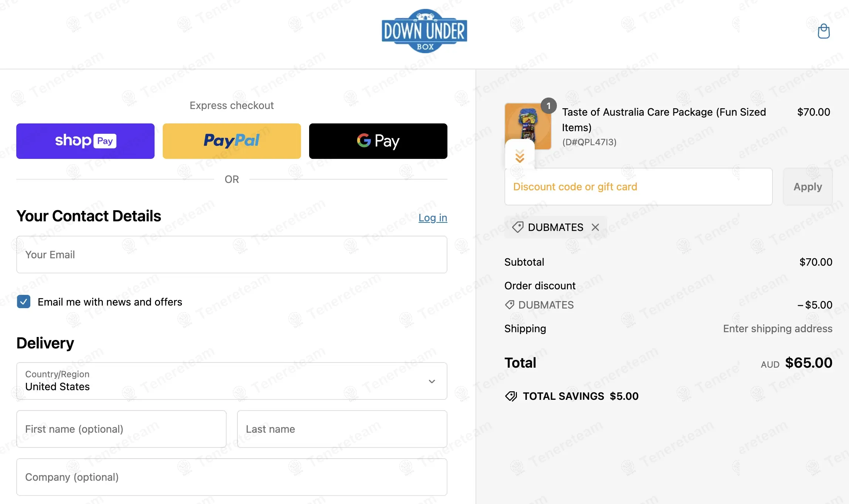Click the order discount DUBMATES tag icon
849x504 pixels.
[x=510, y=305]
